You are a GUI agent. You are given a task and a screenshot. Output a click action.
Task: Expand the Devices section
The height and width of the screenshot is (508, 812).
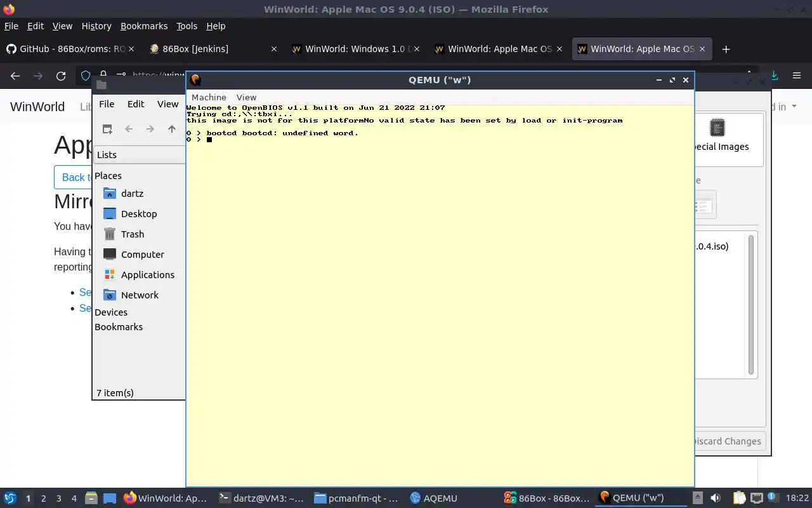coord(111,312)
